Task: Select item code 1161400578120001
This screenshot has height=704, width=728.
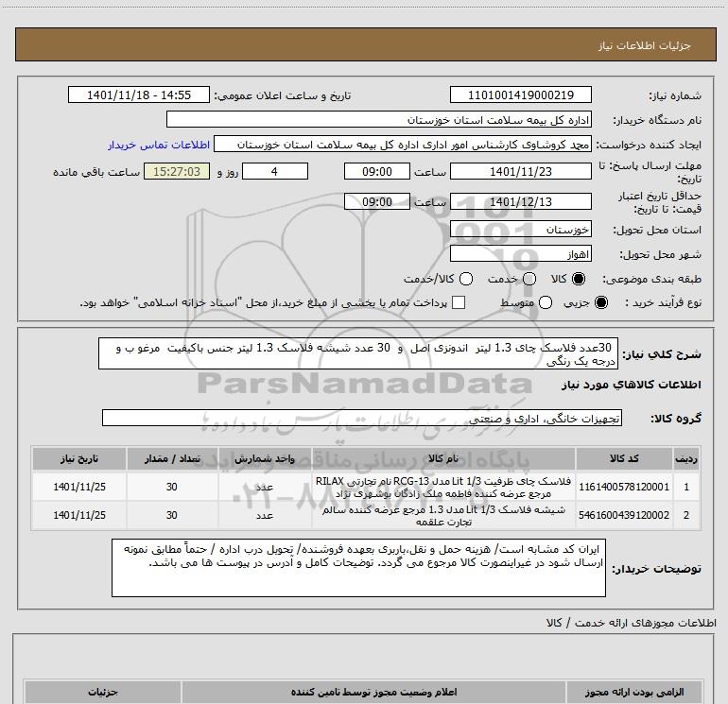Action: click(624, 487)
